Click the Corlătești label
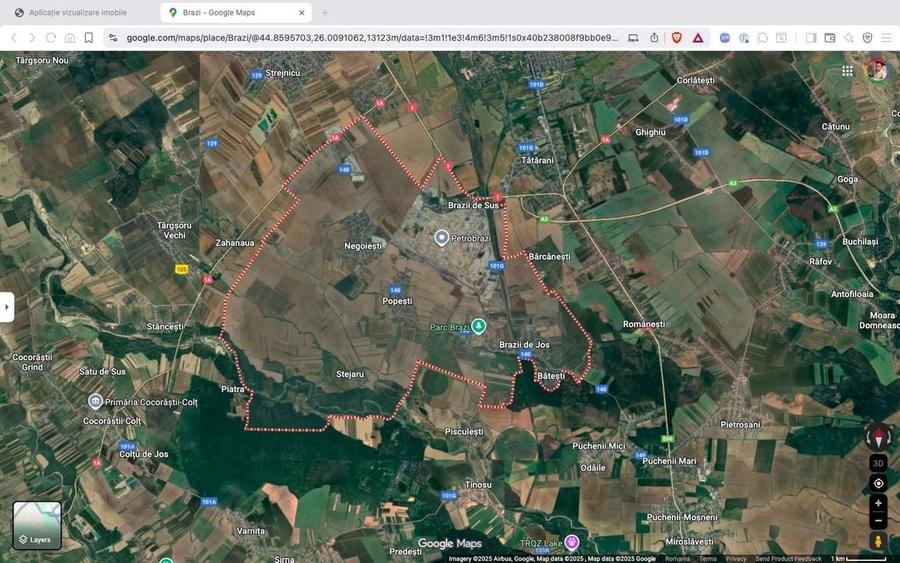Screen dimensions: 900x563 point(695,80)
